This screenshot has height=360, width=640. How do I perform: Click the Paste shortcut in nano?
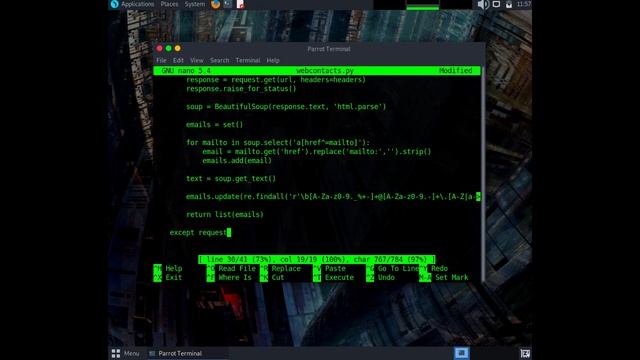pyautogui.click(x=329, y=269)
